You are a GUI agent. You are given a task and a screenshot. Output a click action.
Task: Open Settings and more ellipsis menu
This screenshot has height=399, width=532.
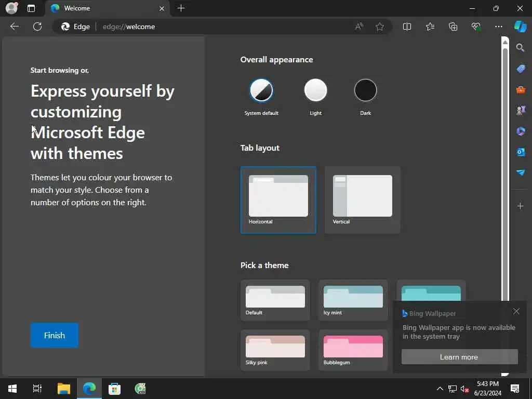pyautogui.click(x=498, y=26)
